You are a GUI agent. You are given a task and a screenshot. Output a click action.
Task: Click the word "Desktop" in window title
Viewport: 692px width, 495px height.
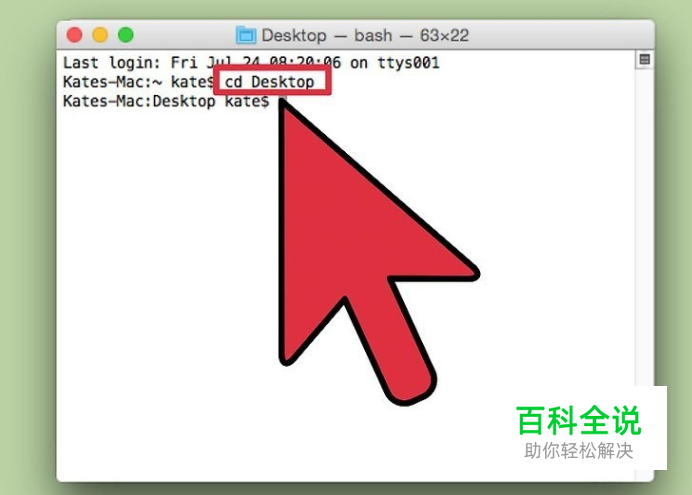click(294, 35)
